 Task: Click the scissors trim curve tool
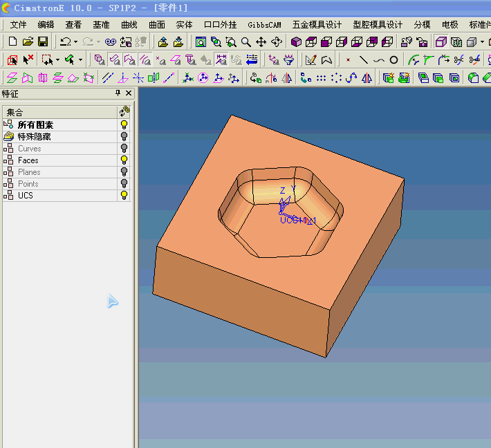(459, 59)
